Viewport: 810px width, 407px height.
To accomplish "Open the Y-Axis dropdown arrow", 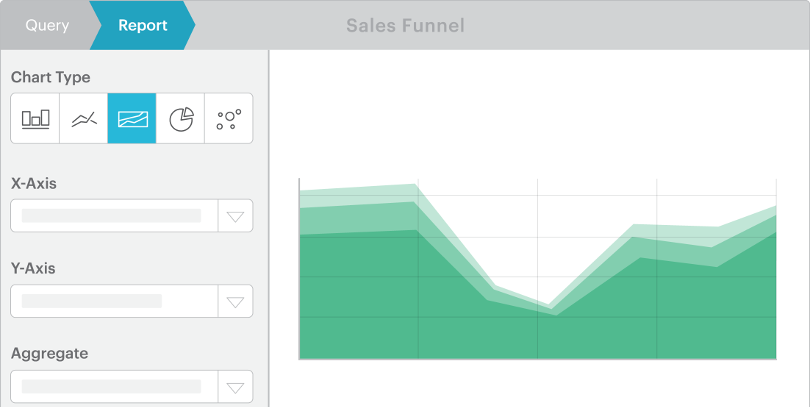I will point(235,301).
